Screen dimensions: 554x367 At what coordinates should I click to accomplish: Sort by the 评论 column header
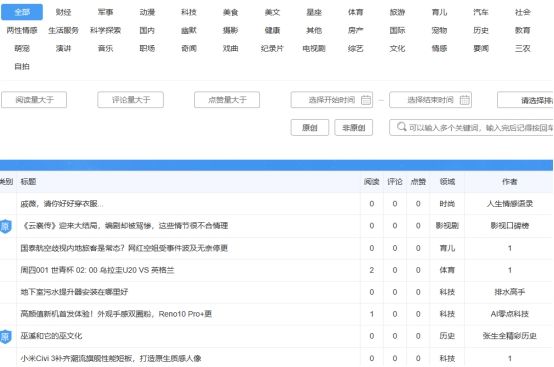click(395, 182)
